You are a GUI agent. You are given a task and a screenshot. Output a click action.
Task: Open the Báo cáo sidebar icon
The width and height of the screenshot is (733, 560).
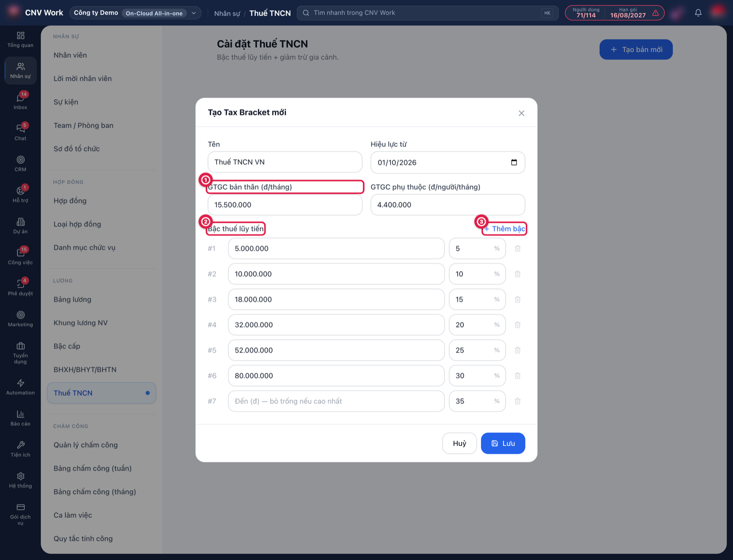(x=21, y=418)
